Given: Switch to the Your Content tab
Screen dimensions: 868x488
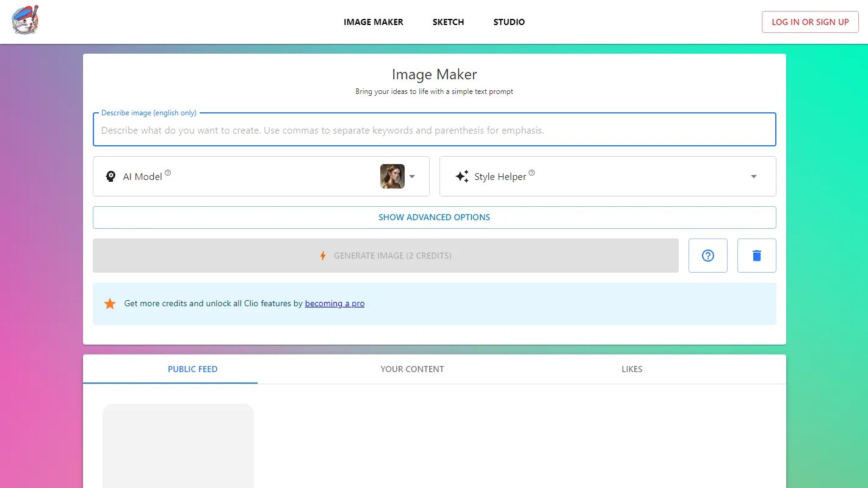Looking at the screenshot, I should 413,369.
